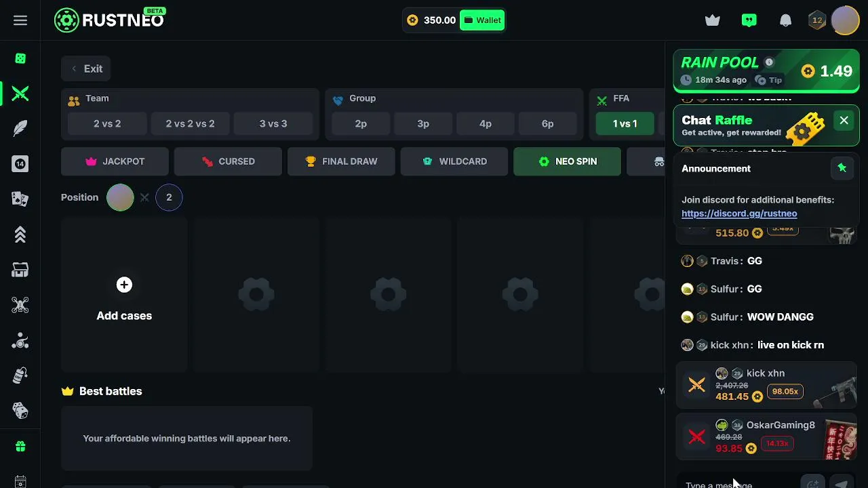Image resolution: width=868 pixels, height=488 pixels.
Task: Toggle the green chat icon in header
Action: coord(749,20)
